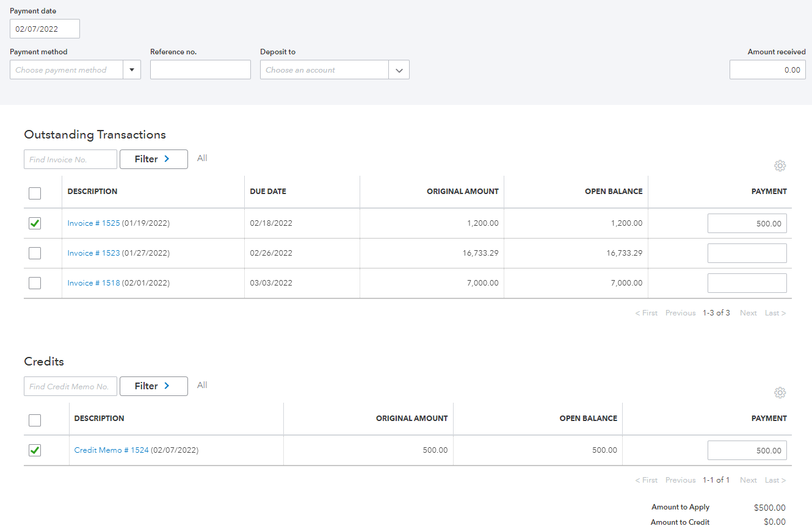Open the Credit Memo # 1524 link
This screenshot has width=812, height=529.
(111, 450)
